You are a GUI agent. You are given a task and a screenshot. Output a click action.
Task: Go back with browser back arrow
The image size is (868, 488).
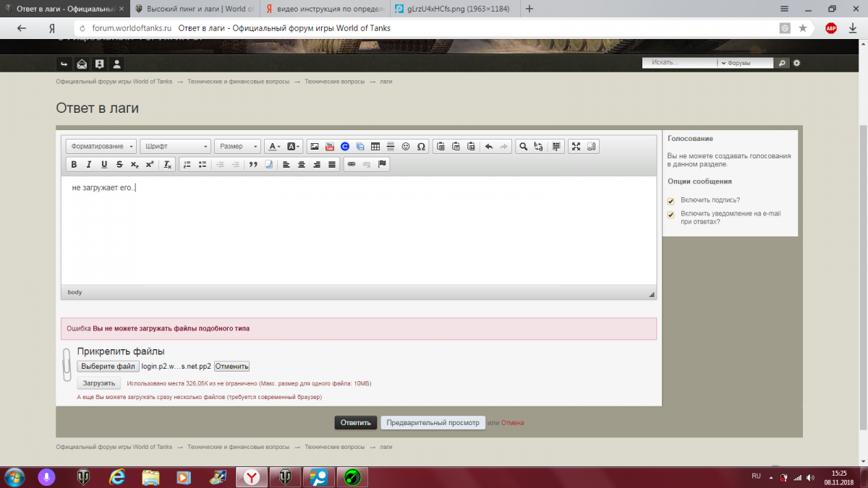(x=21, y=28)
